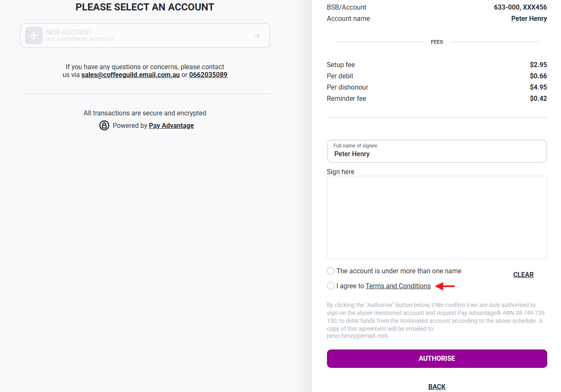561x392 pixels.
Task: Follow the Pay Advantage link
Action: coord(171,126)
